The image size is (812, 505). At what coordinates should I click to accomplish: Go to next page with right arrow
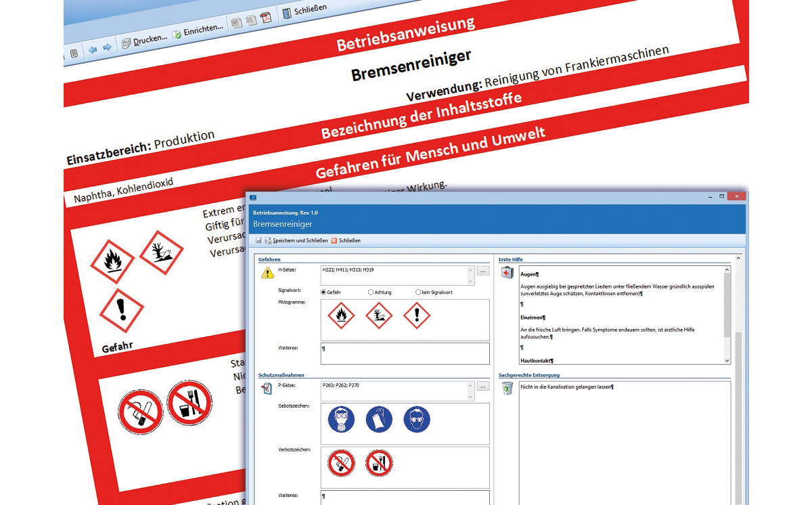107,47
